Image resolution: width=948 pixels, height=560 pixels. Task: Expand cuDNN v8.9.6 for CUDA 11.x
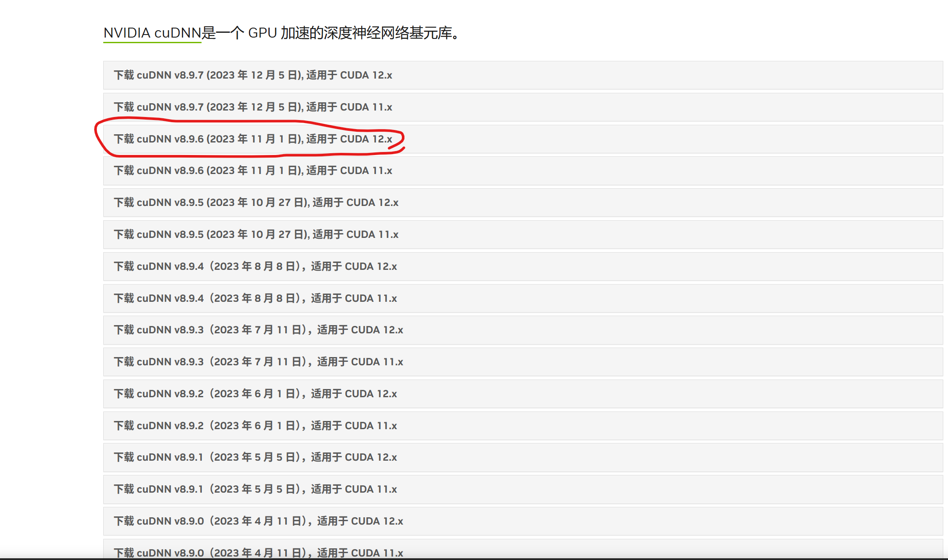click(253, 171)
